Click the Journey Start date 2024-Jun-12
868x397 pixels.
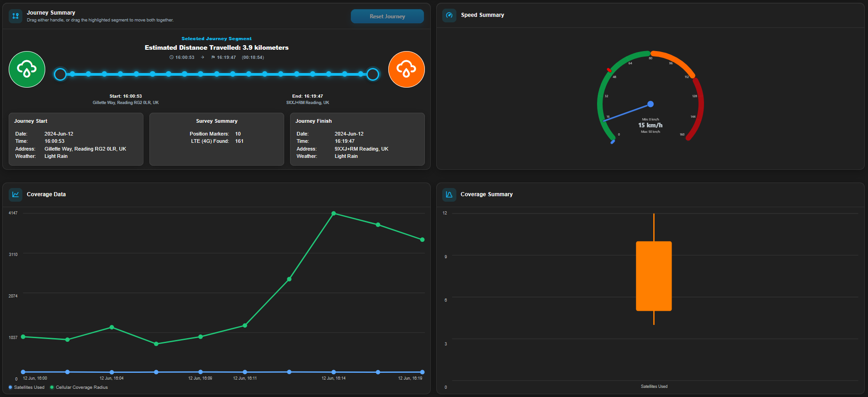point(59,134)
